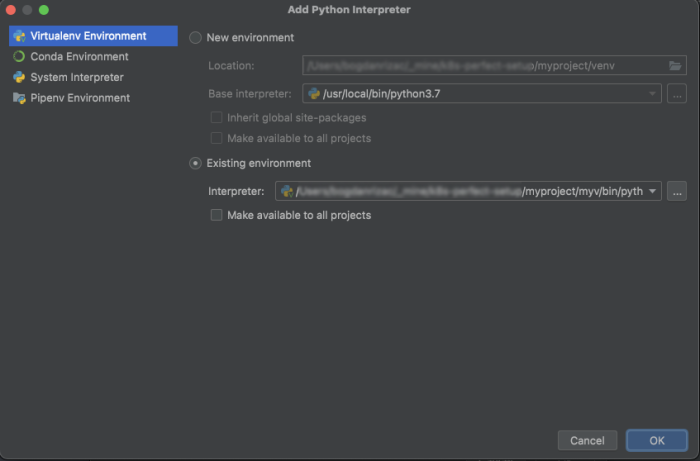Viewport: 700px width, 461px height.
Task: Confirm with the OK button
Action: click(x=657, y=440)
